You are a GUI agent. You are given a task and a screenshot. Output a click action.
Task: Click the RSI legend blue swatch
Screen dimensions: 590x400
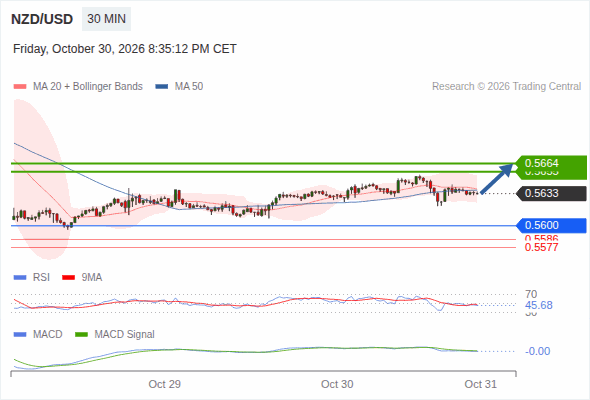click(x=20, y=278)
